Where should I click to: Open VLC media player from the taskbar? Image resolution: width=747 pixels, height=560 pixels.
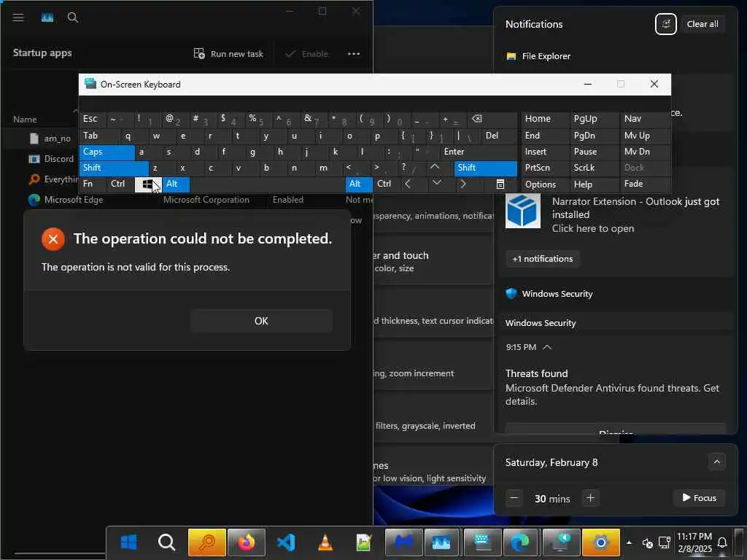point(325,542)
